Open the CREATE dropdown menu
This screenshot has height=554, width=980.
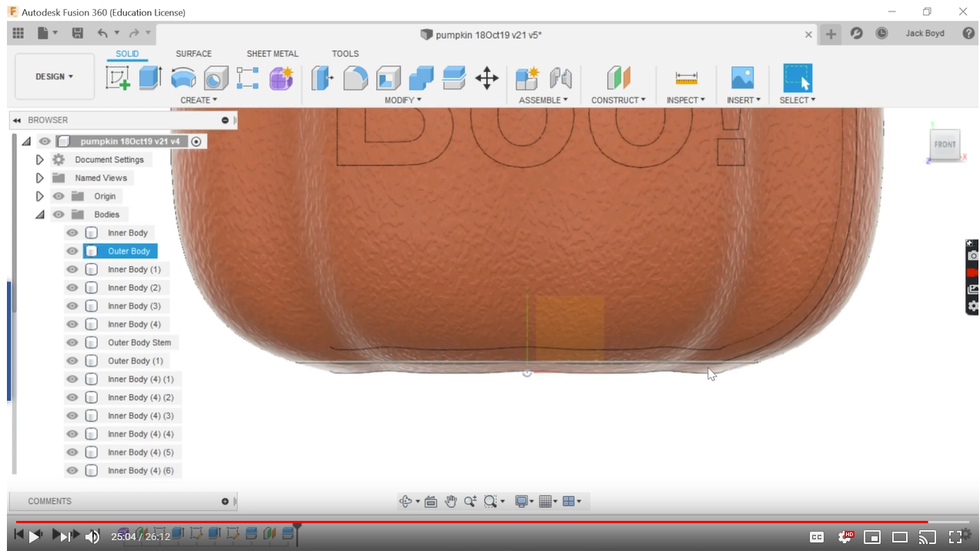[199, 100]
